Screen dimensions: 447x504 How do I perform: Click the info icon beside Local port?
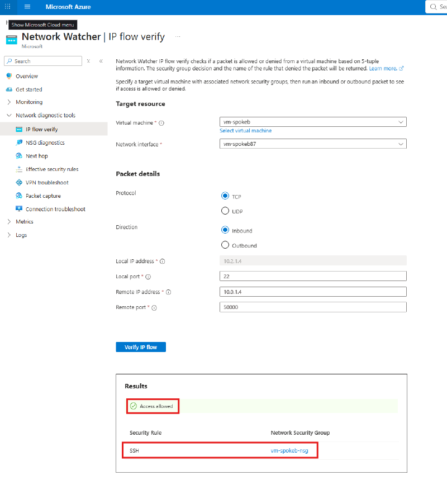148,277
